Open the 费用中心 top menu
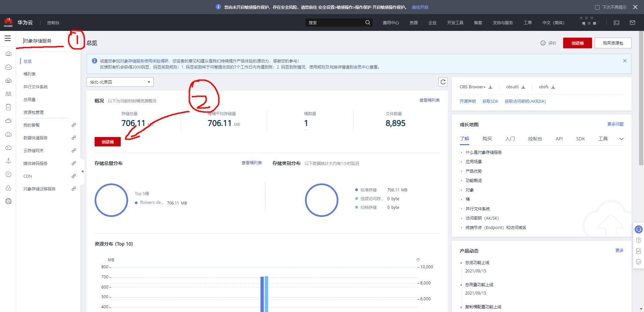Viewport: 644px width, 312px height. pos(391,23)
